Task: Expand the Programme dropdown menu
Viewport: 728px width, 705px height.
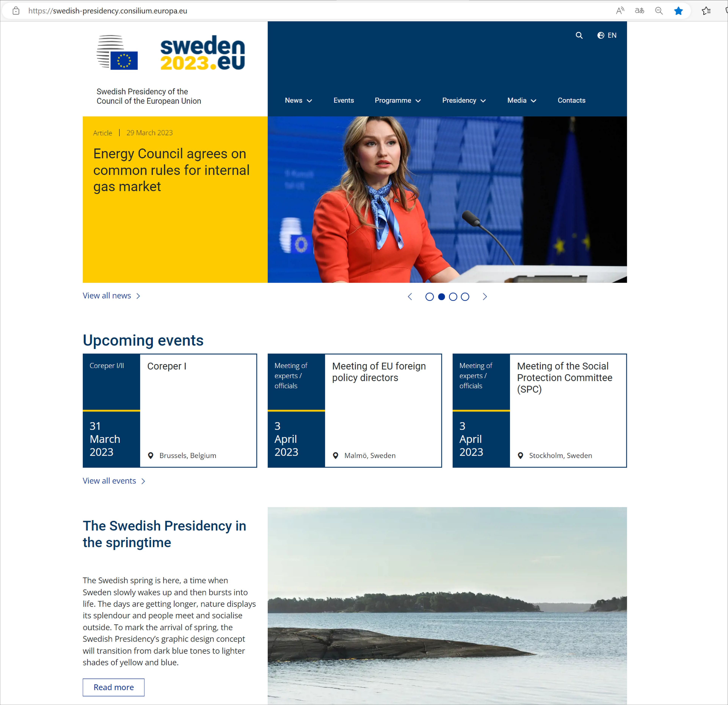Action: click(x=398, y=101)
